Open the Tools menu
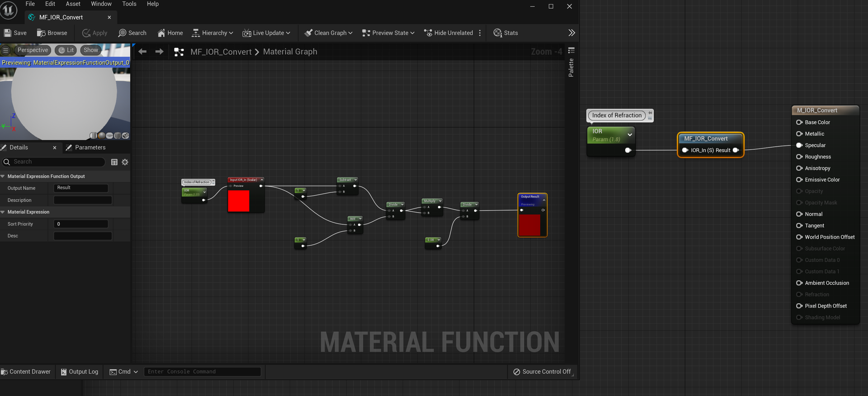868x396 pixels. coord(129,4)
